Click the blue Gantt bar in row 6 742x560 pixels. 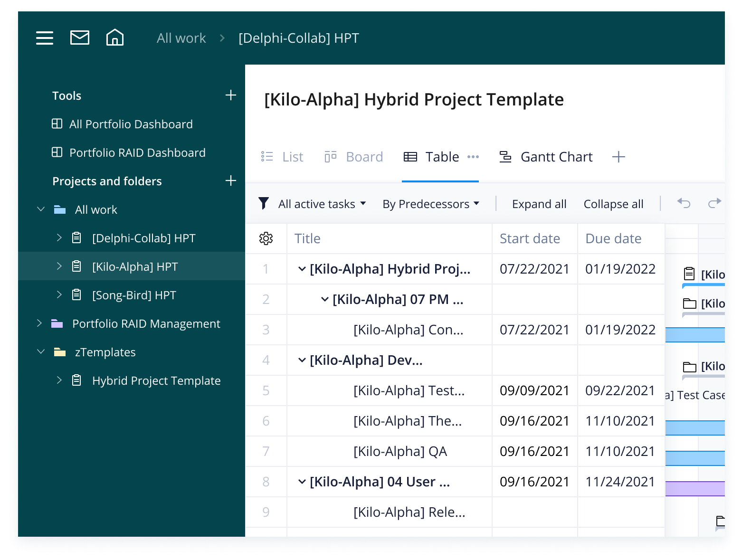point(695,427)
